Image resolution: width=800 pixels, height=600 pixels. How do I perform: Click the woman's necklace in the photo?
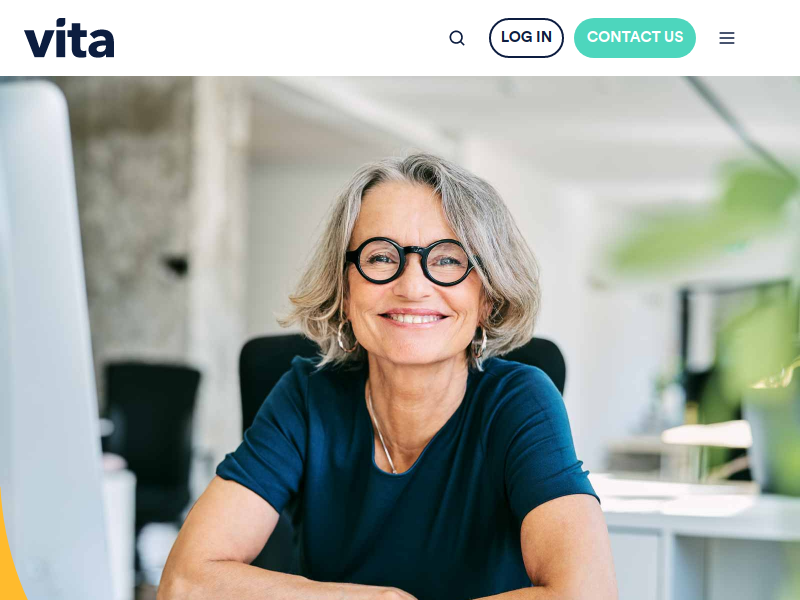click(380, 429)
